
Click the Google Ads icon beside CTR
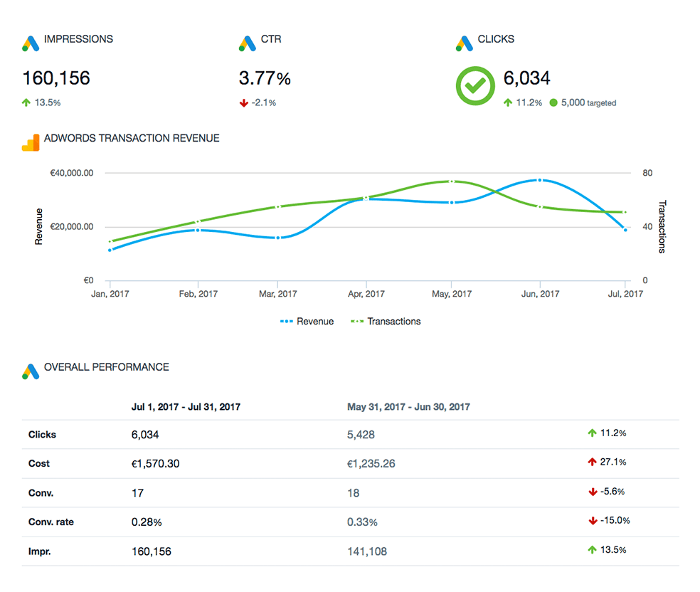(247, 43)
